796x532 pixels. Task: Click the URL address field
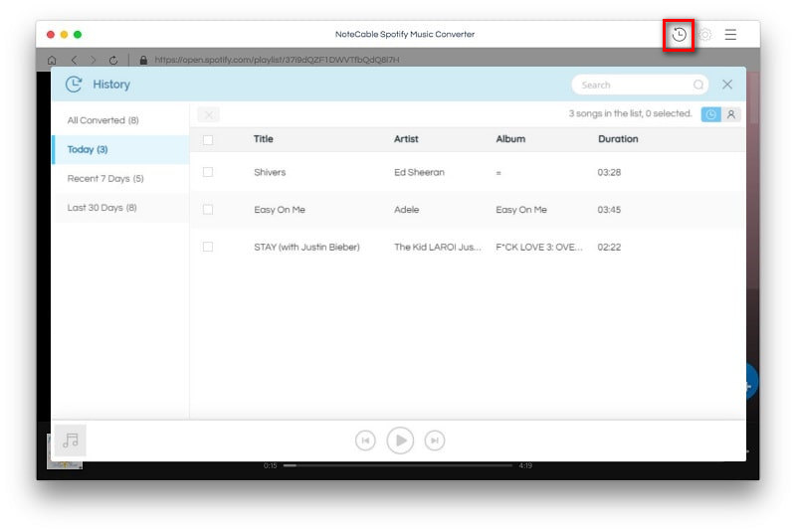[277, 60]
